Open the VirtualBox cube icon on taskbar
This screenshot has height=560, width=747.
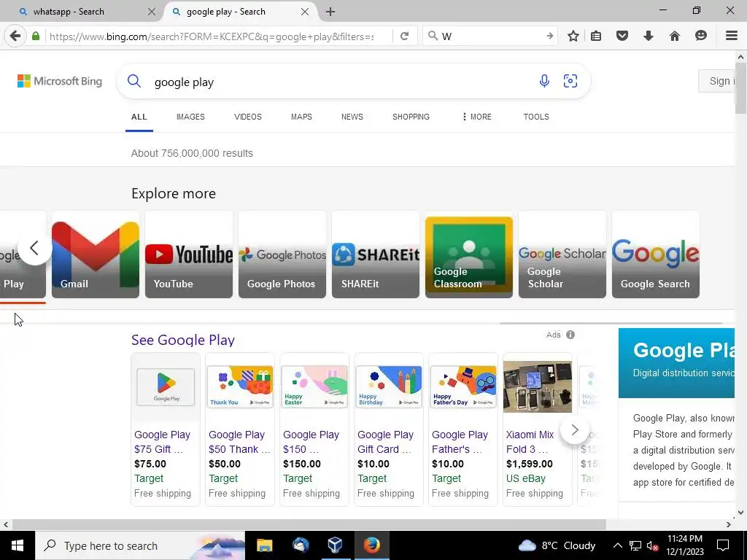pyautogui.click(x=336, y=545)
